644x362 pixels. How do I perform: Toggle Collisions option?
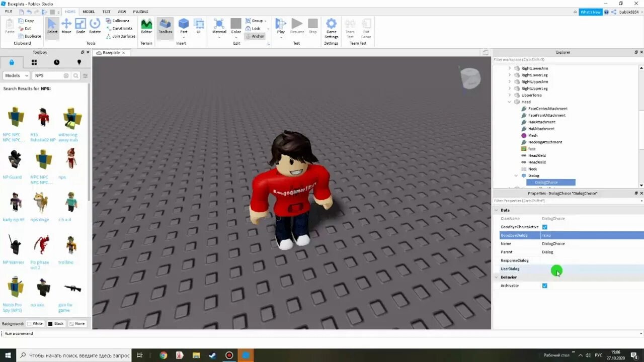(x=117, y=21)
